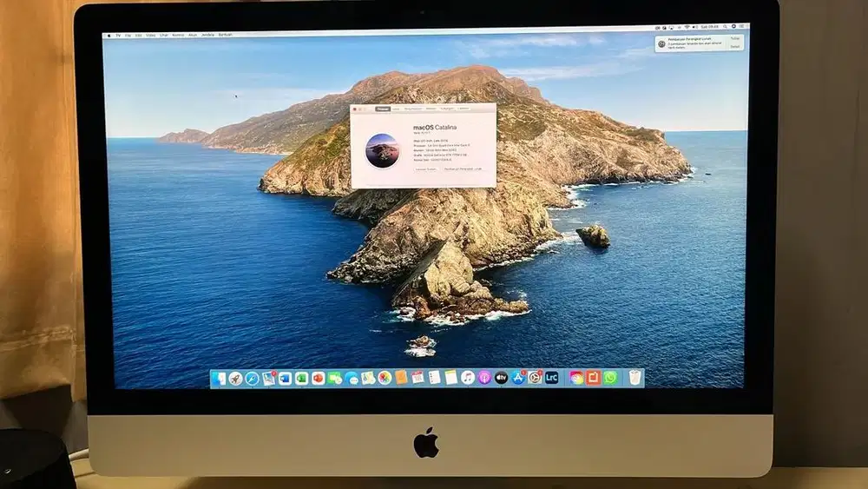868x489 pixels.
Task: Switch to the Memori tab
Action: [431, 109]
